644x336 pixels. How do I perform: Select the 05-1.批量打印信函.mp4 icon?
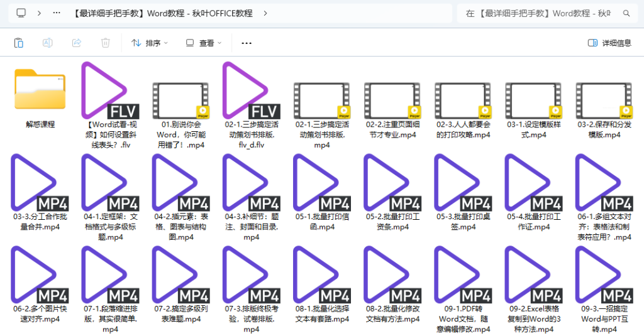click(322, 183)
